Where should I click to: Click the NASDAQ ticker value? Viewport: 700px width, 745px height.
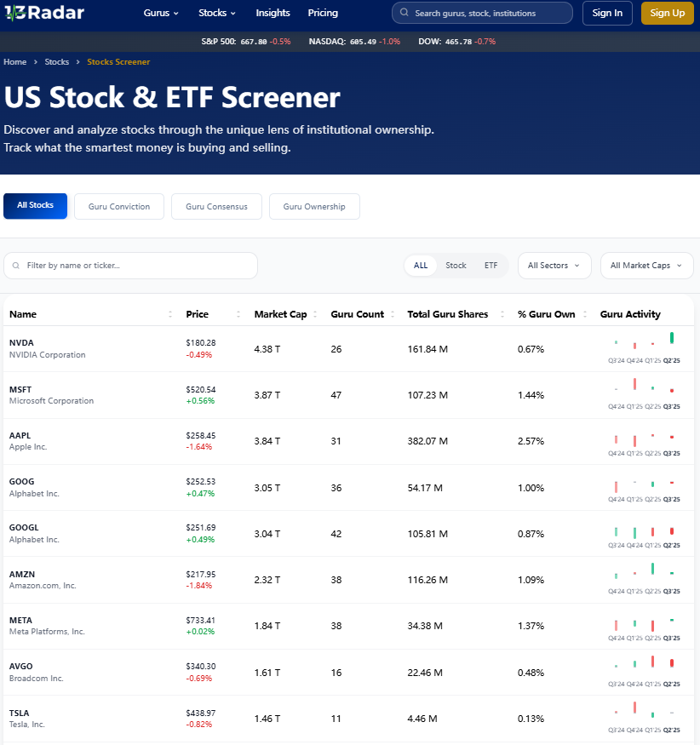tap(363, 42)
